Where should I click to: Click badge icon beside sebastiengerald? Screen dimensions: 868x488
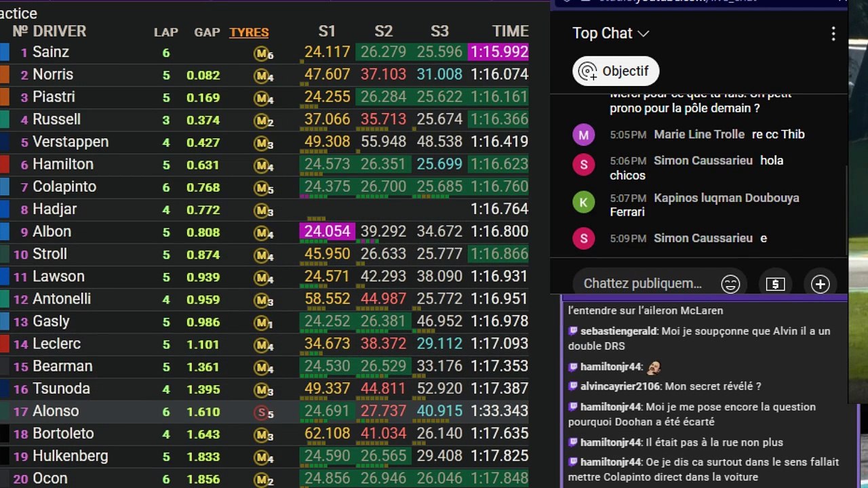coord(573,331)
